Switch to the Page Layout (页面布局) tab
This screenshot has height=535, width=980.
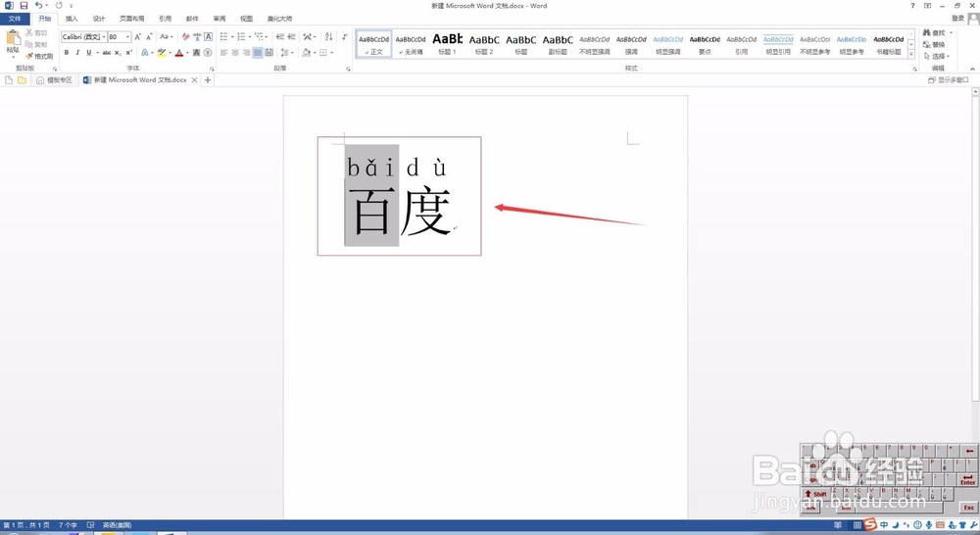pyautogui.click(x=132, y=19)
